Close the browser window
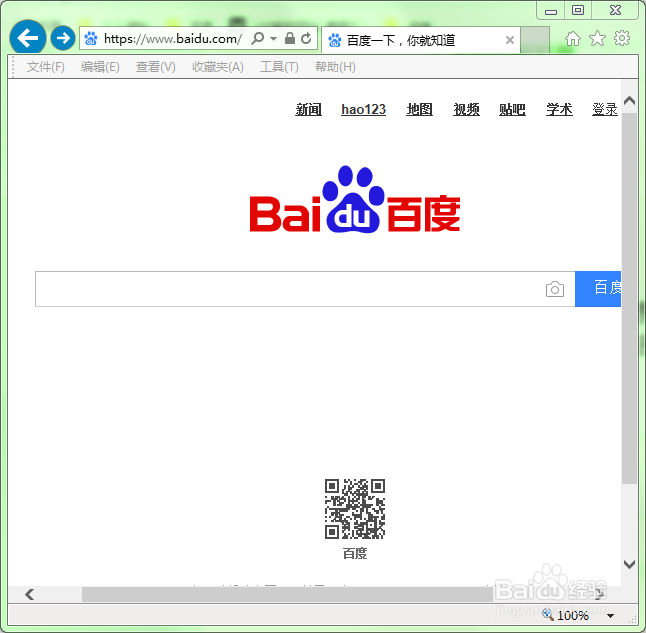Viewport: 646px width, 633px height. click(616, 11)
